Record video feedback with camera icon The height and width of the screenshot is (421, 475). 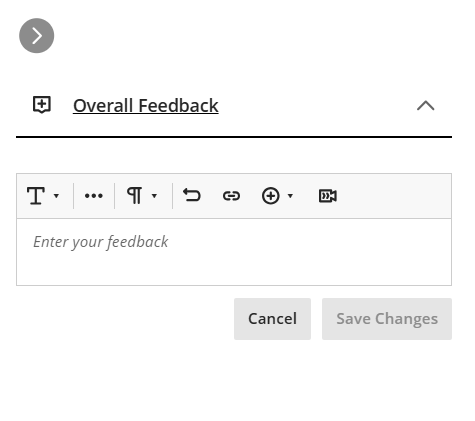tap(328, 196)
